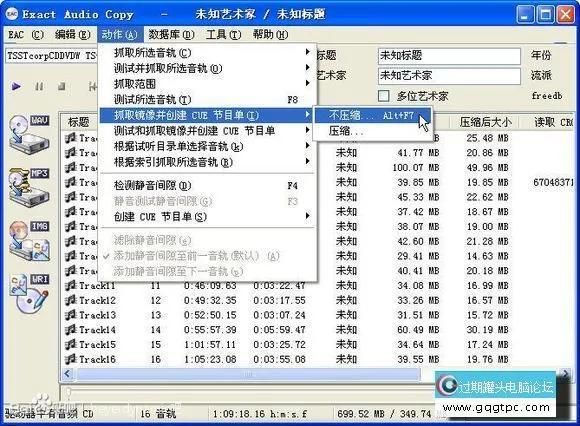Choose 压缩... in the submenu
Screen dimensions: 580x426
[372, 131]
